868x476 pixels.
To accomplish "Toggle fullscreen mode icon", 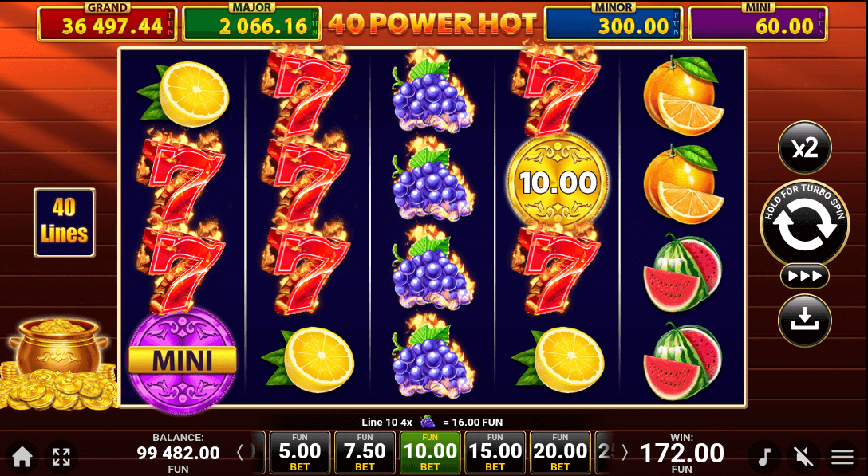I will coord(61,457).
